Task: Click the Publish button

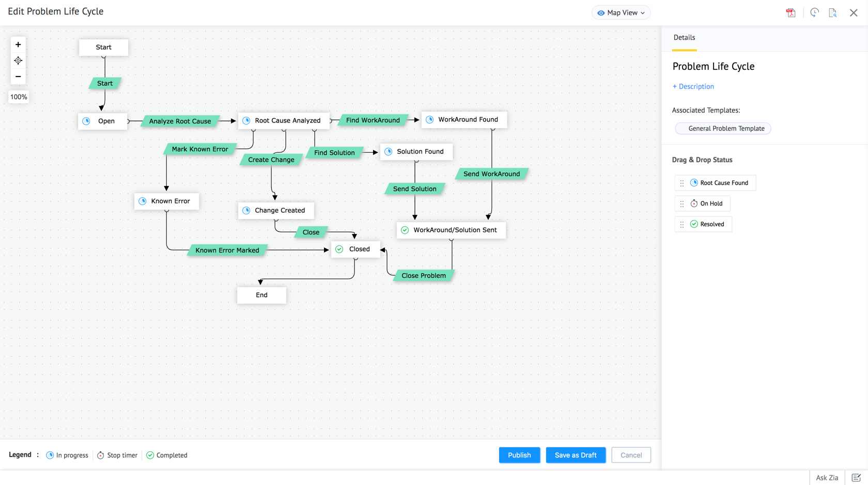Action: [519, 455]
